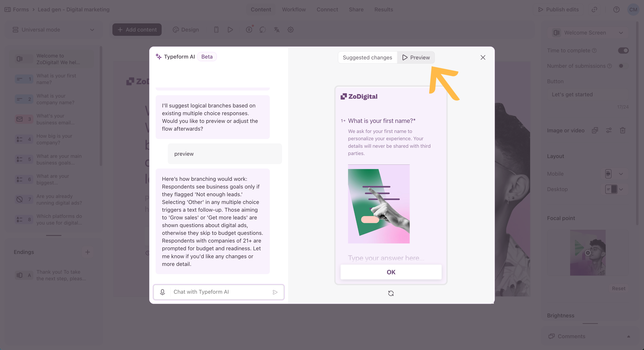644x350 pixels.
Task: Adjust the Brightness slider
Action: (x=590, y=323)
